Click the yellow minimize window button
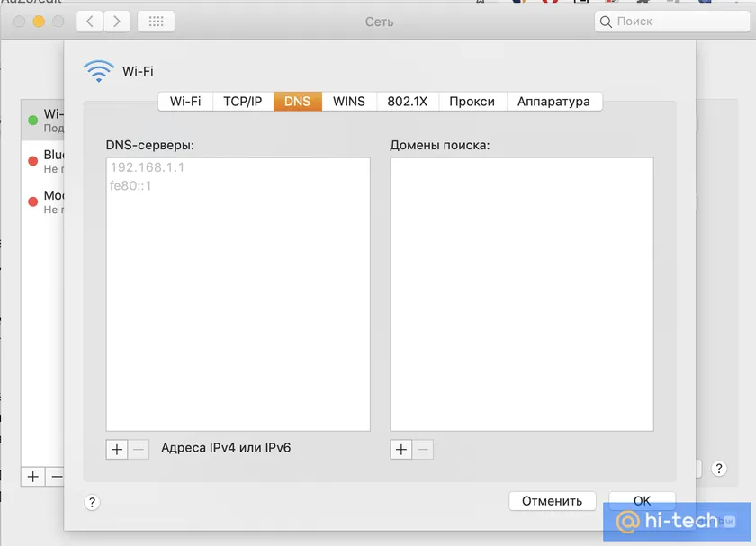 (39, 22)
